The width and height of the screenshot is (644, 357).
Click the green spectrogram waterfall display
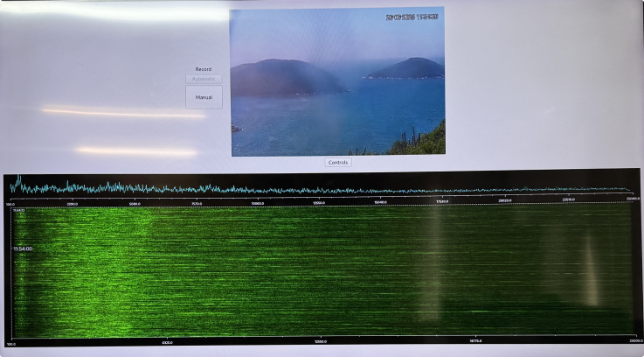click(x=323, y=271)
